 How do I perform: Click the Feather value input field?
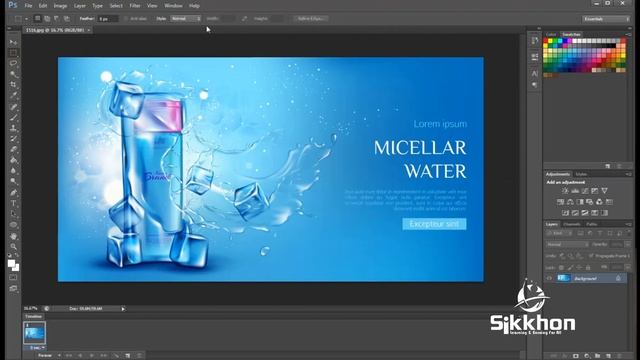pyautogui.click(x=108, y=19)
